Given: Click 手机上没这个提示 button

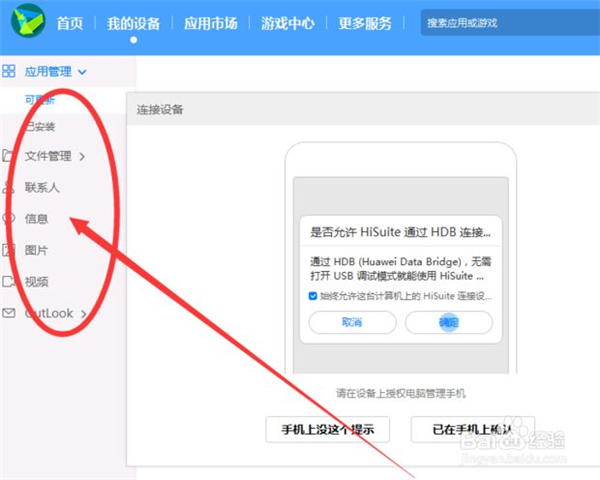Looking at the screenshot, I should click(328, 429).
